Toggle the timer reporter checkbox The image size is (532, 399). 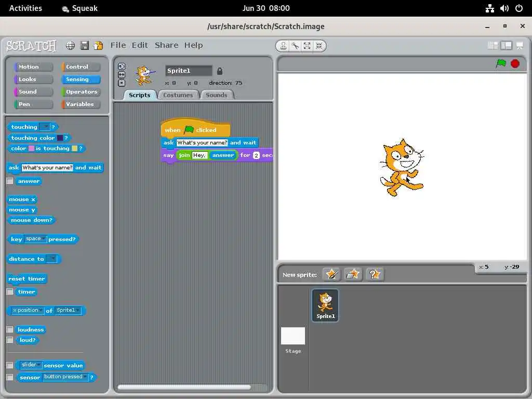tap(10, 291)
